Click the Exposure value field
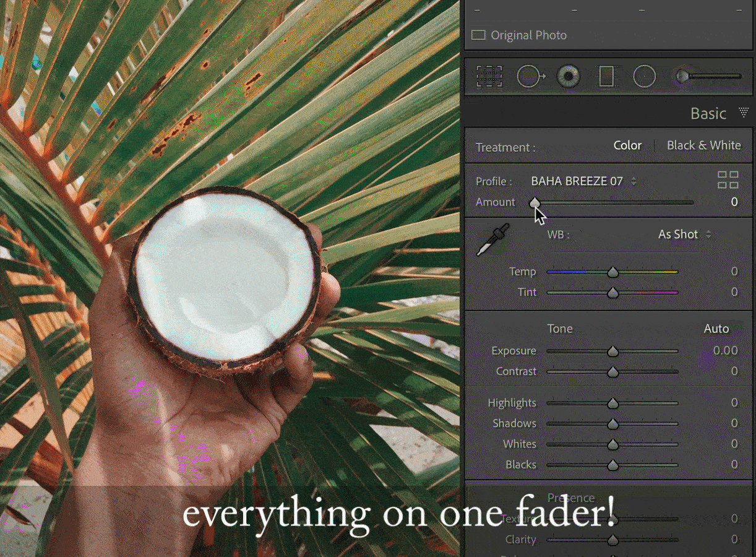 coord(724,351)
